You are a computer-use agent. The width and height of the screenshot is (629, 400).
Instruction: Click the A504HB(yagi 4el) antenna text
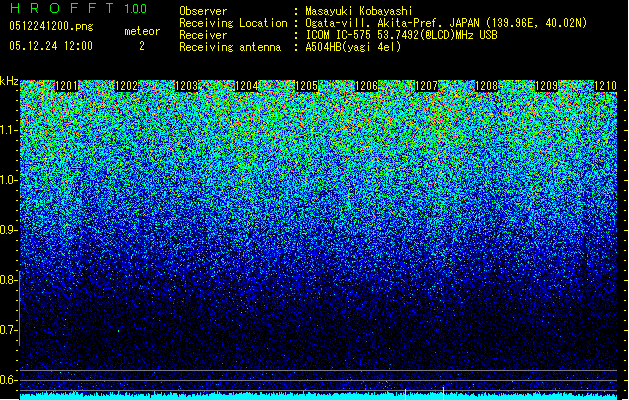(x=353, y=47)
